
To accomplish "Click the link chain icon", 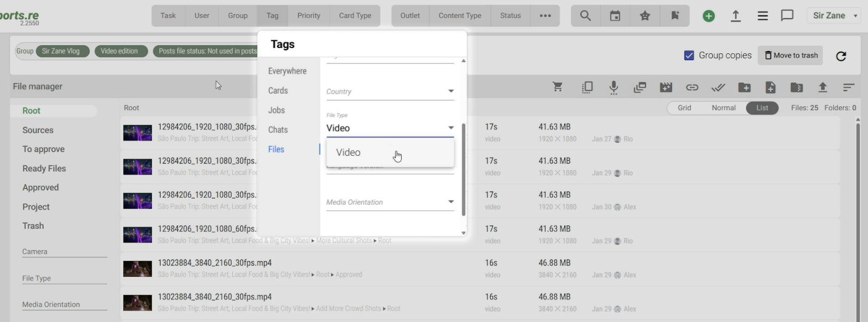I will point(692,87).
